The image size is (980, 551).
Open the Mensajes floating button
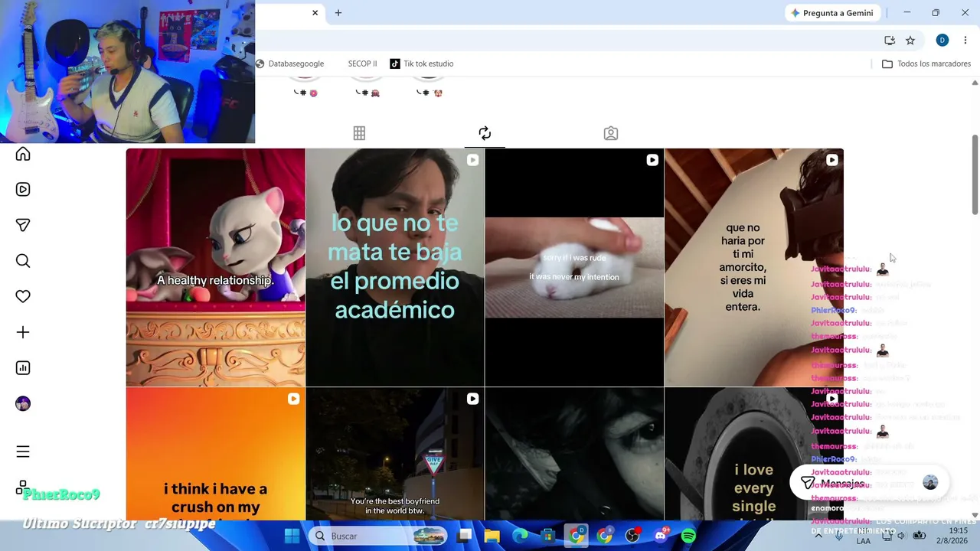870,483
